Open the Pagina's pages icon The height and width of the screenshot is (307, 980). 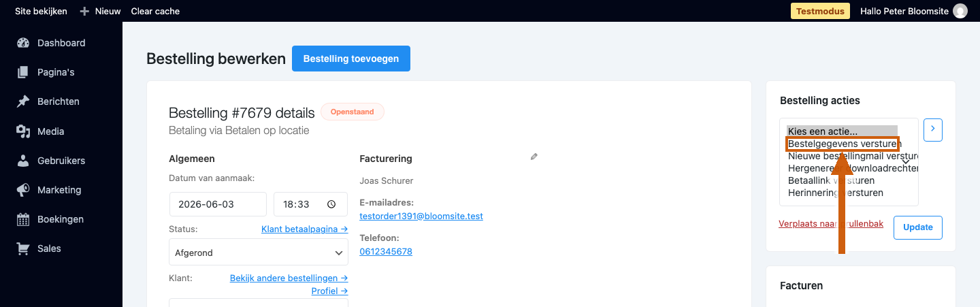(23, 72)
